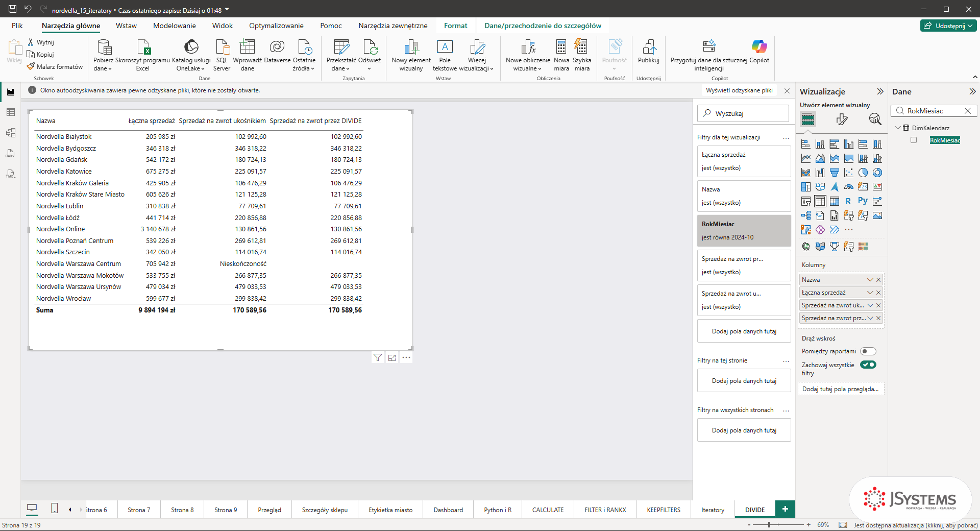Open Report view in left sidebar
The image size is (980, 531).
click(11, 92)
